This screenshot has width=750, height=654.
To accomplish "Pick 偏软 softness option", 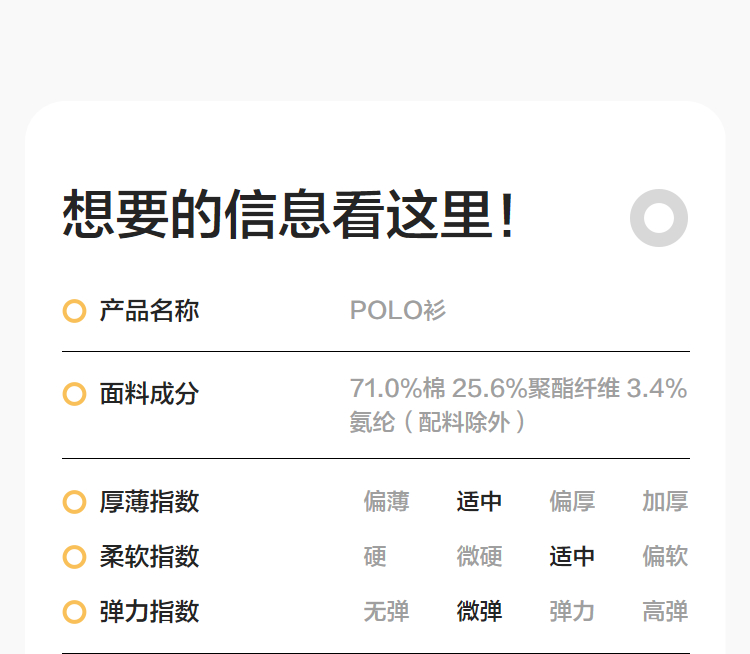I will coord(665,557).
